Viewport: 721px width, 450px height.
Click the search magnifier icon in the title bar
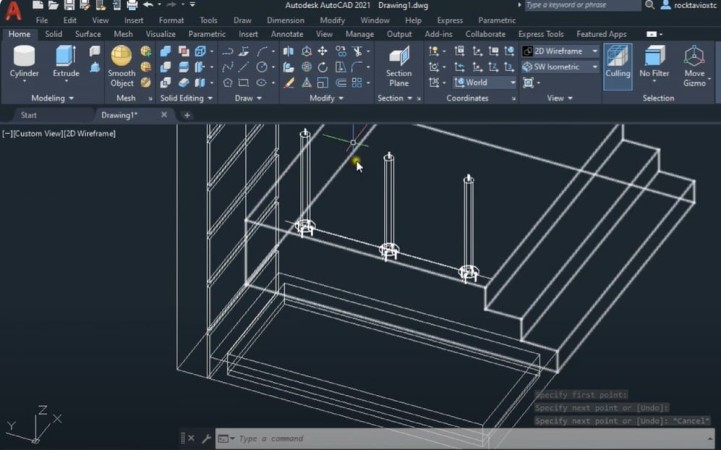[x=649, y=5]
